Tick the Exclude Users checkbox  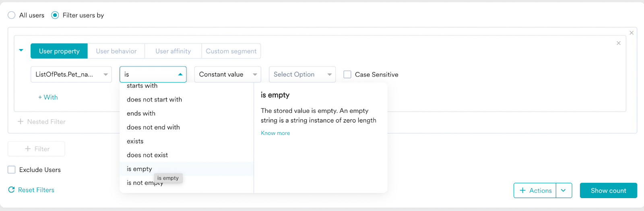tap(12, 170)
